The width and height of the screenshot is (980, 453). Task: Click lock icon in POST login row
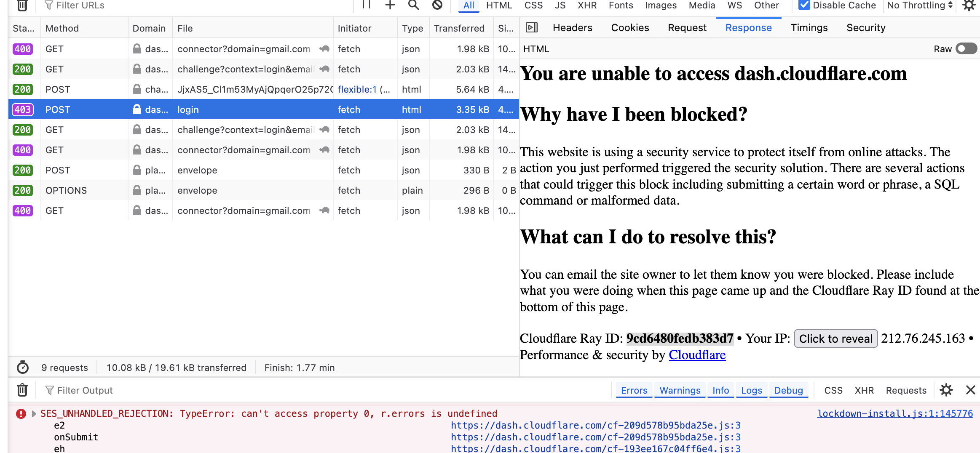point(137,109)
